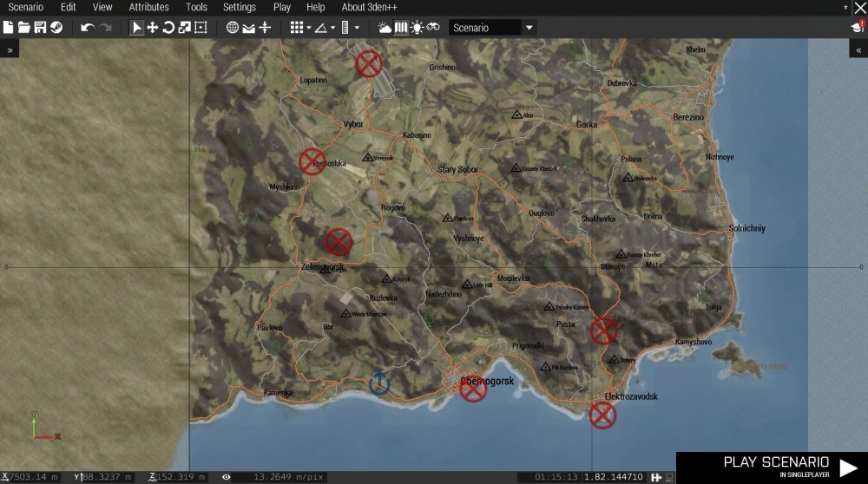
Task: Open the About 3den++ menu
Action: tap(371, 7)
